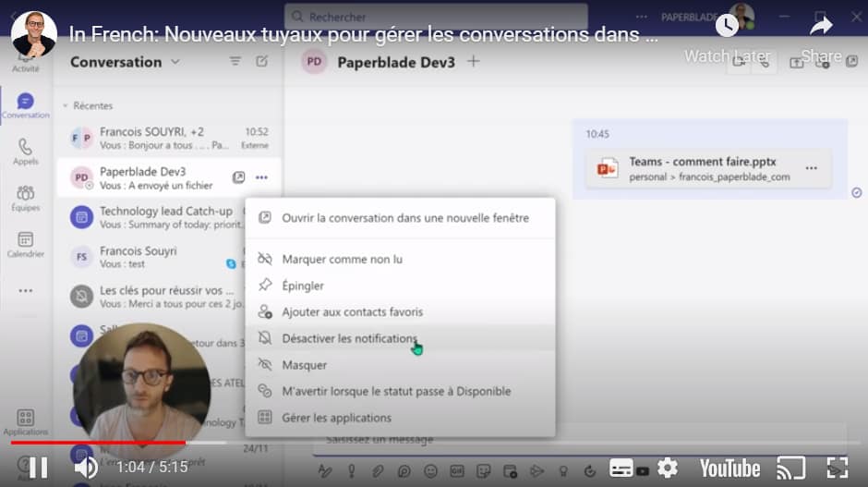
Task: Click the Applications icon in the sidebar
Action: coord(25,420)
